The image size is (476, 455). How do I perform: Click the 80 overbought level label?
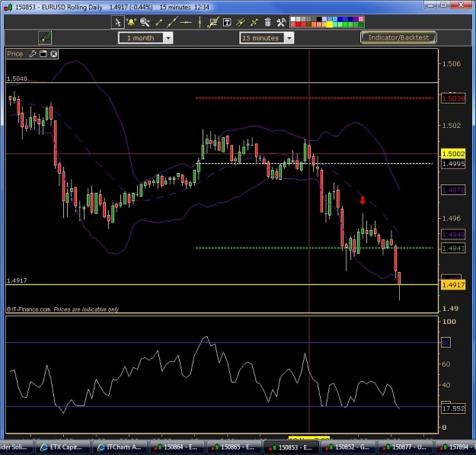(x=446, y=343)
